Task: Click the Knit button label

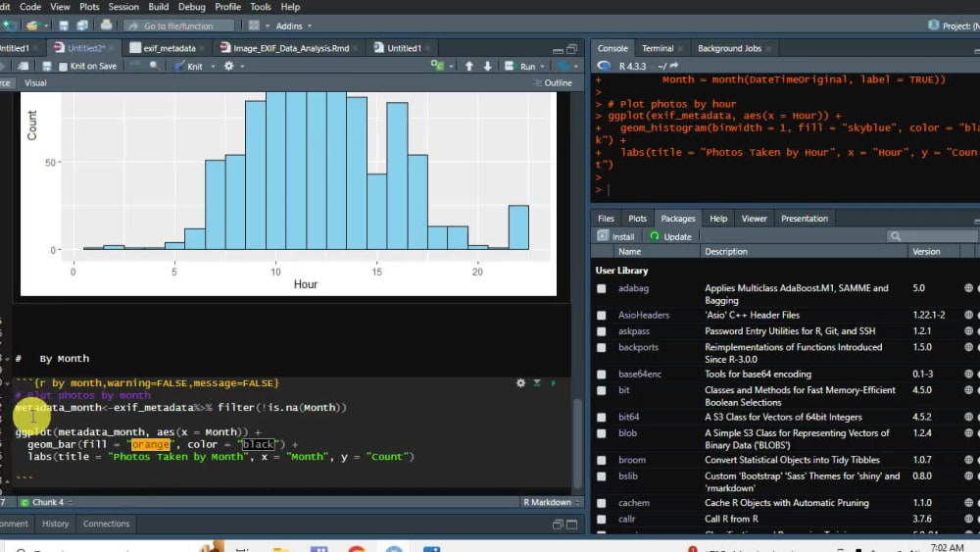Action: tap(194, 67)
